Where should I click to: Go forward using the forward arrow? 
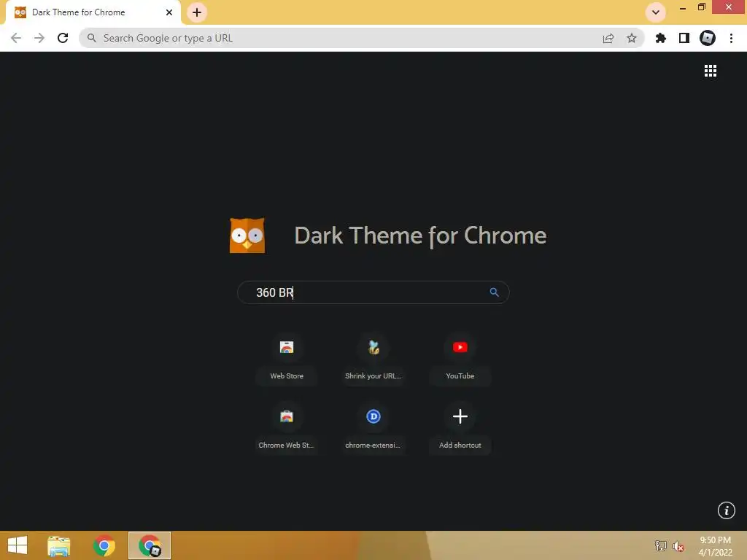(39, 38)
